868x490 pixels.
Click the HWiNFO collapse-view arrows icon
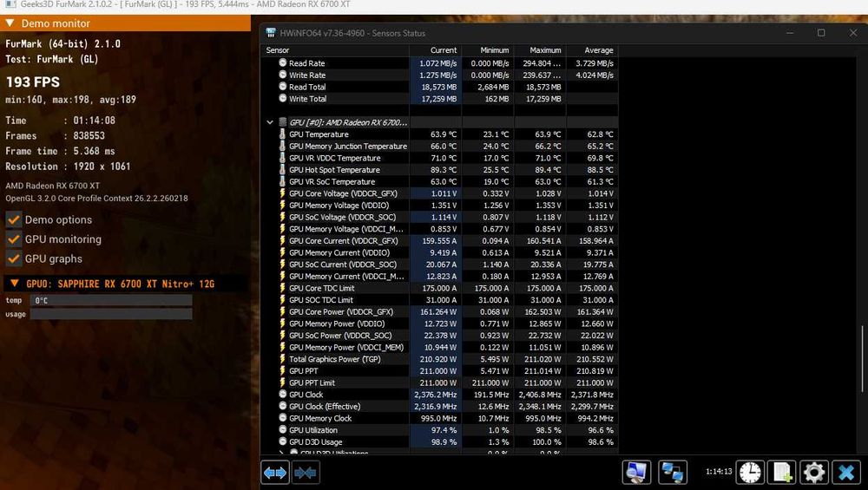coord(305,473)
